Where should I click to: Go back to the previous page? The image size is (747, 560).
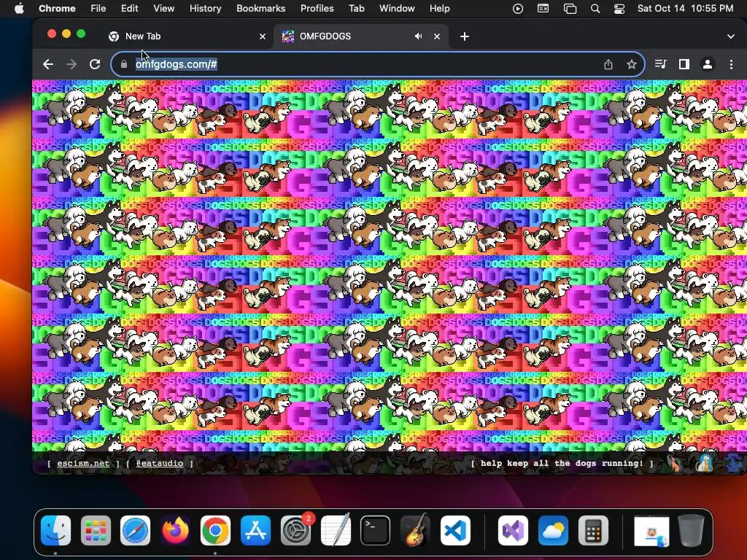tap(47, 64)
